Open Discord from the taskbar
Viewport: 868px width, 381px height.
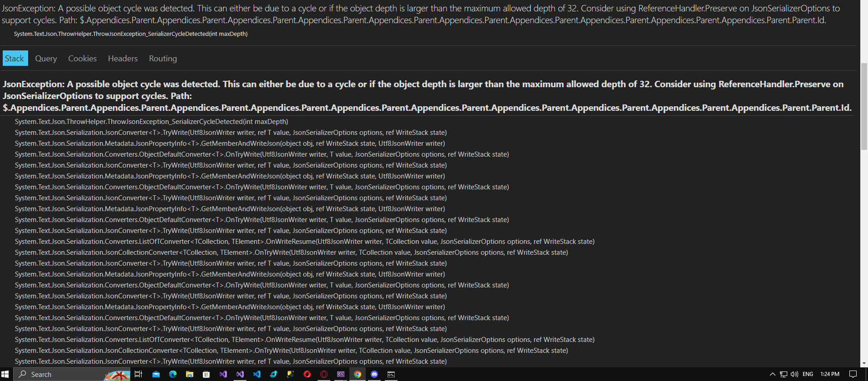[374, 374]
